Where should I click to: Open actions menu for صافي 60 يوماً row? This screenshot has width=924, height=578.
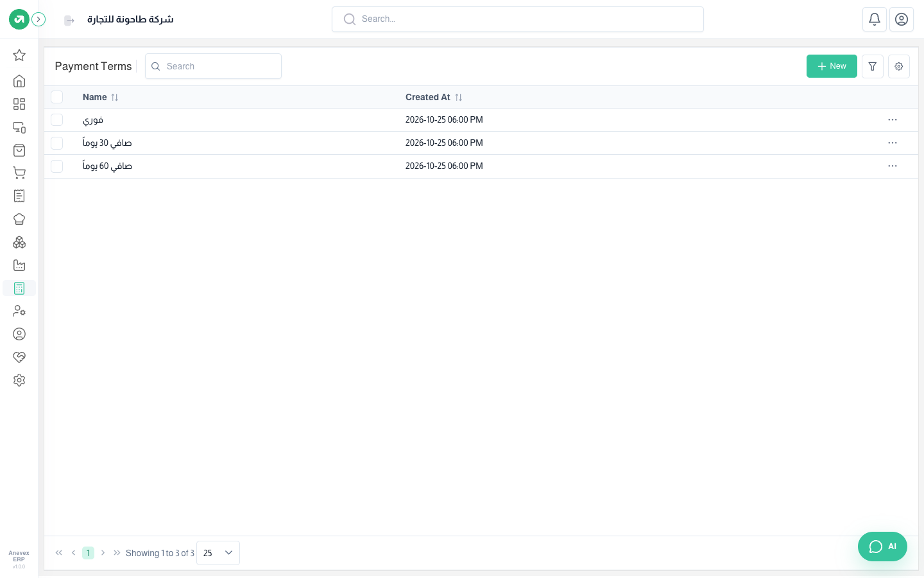click(893, 166)
